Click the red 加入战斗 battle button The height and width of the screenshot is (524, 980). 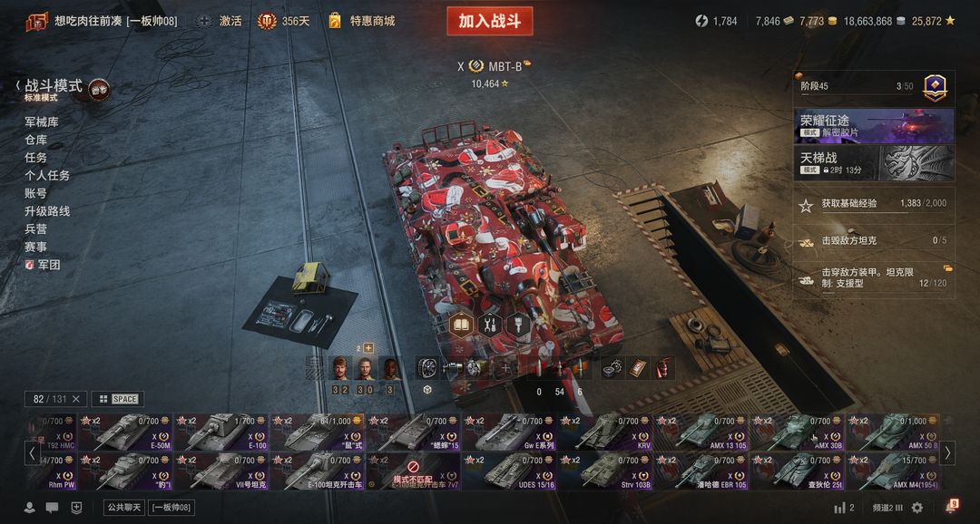[490, 21]
